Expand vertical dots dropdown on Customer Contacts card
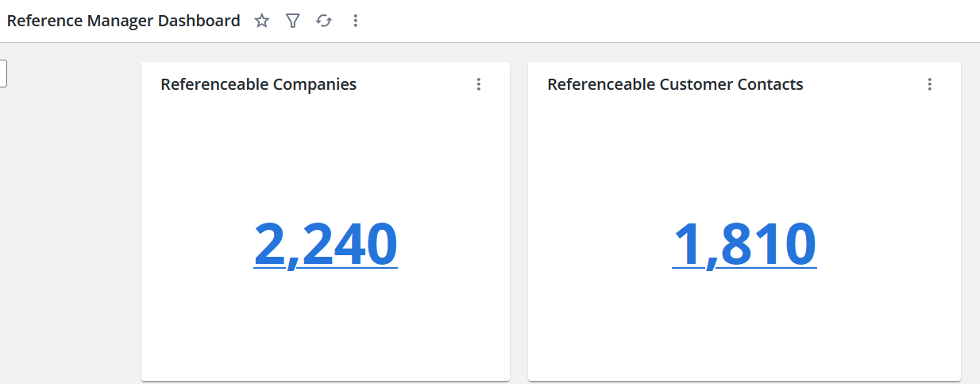 [x=930, y=84]
